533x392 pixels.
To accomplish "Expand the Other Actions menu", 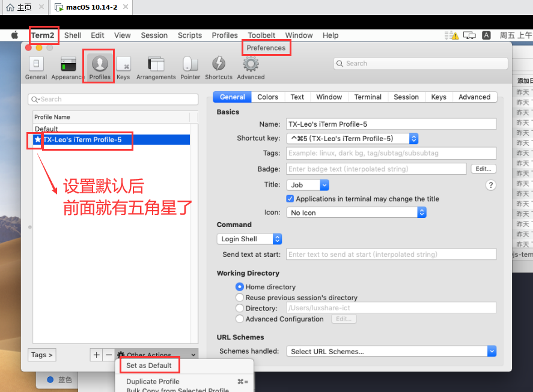I will tap(156, 354).
